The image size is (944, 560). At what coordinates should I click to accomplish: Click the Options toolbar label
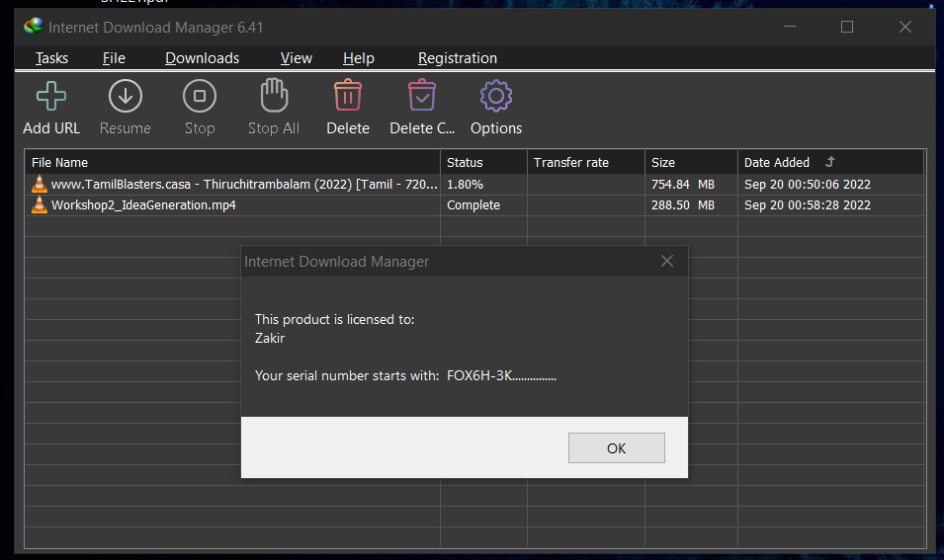496,128
